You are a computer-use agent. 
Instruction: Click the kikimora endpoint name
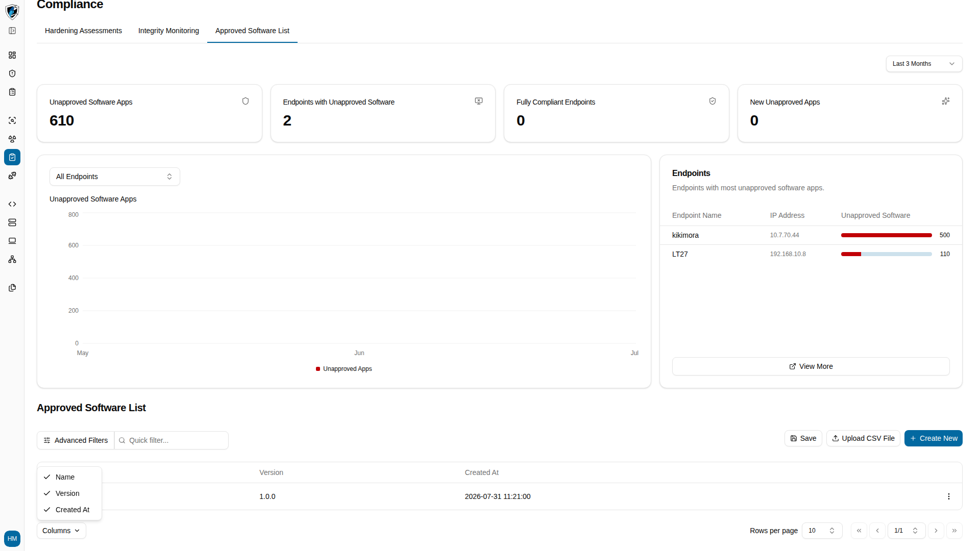685,235
